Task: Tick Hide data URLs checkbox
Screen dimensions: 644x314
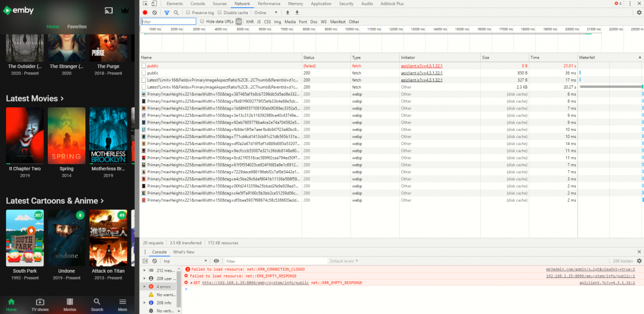Action: click(202, 21)
